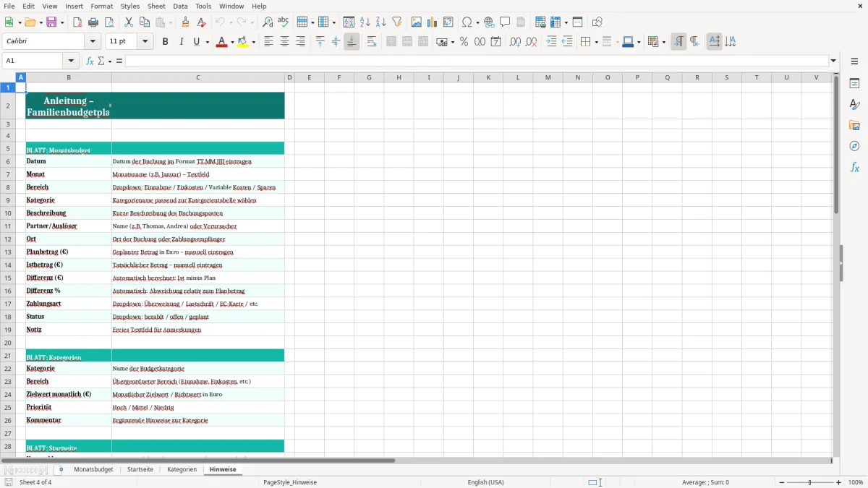The width and height of the screenshot is (868, 488).
Task: Click the zoom out minus button
Action: pyautogui.click(x=780, y=482)
